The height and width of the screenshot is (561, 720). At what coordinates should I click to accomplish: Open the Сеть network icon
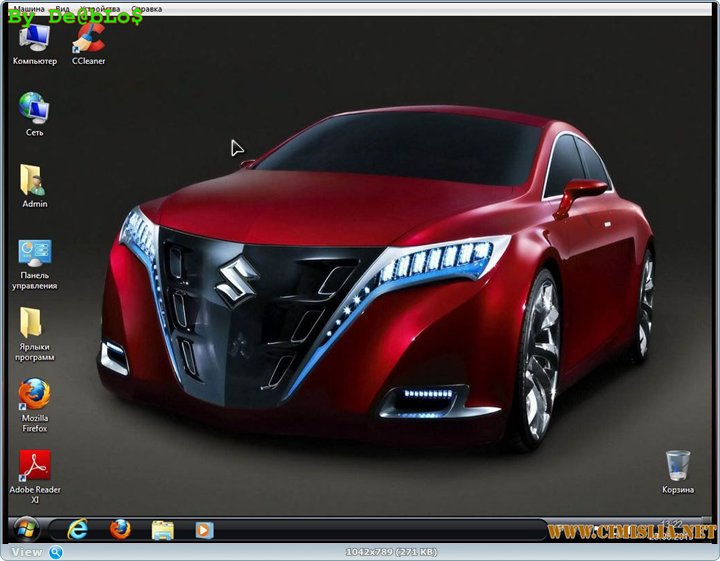(34, 108)
